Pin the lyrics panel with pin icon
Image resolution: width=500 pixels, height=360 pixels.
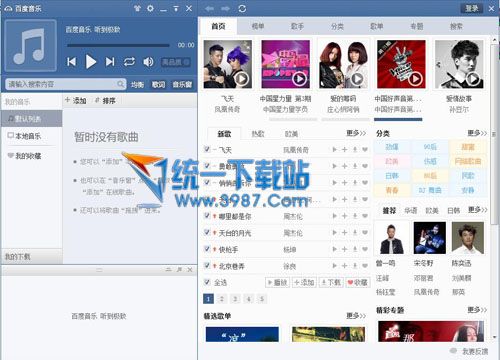pyautogui.click(x=179, y=269)
